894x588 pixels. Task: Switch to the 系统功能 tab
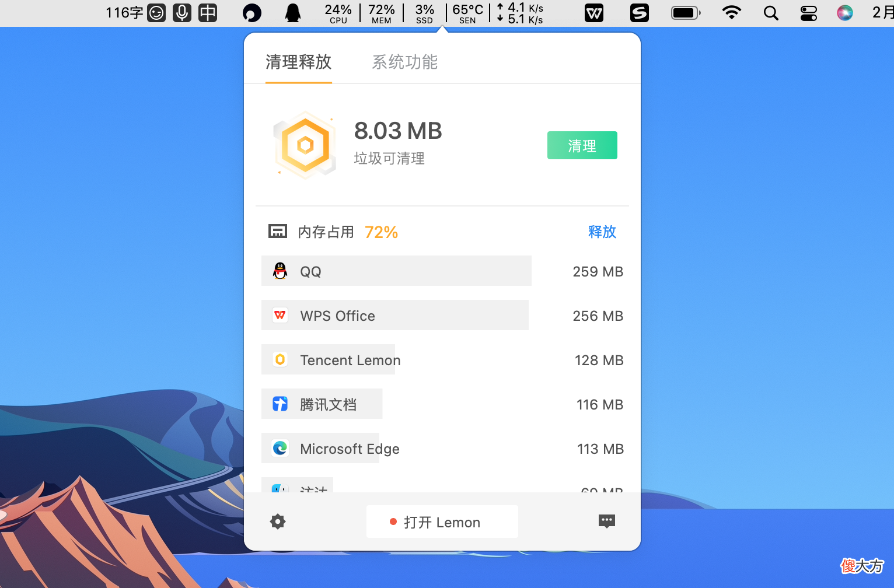pos(405,62)
